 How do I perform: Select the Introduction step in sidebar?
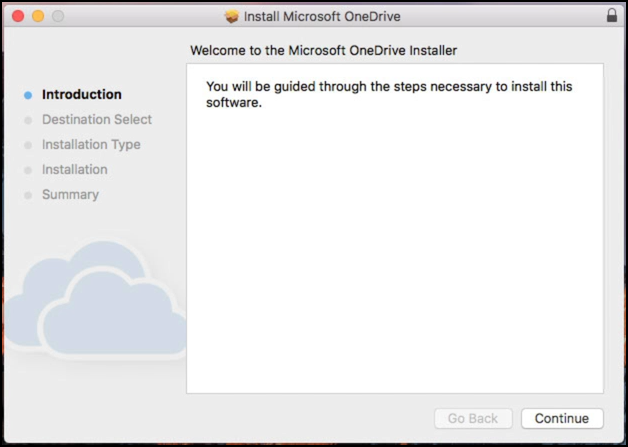coord(82,95)
